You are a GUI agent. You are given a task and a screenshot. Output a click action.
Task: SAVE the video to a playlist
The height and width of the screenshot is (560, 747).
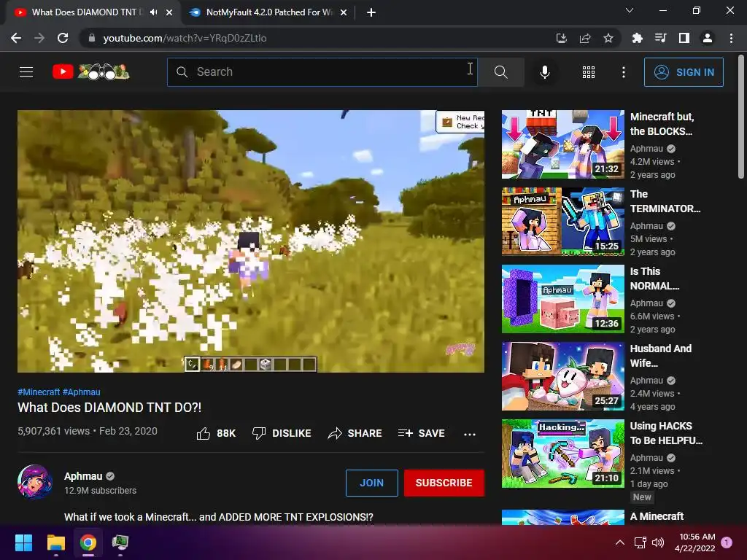(421, 433)
